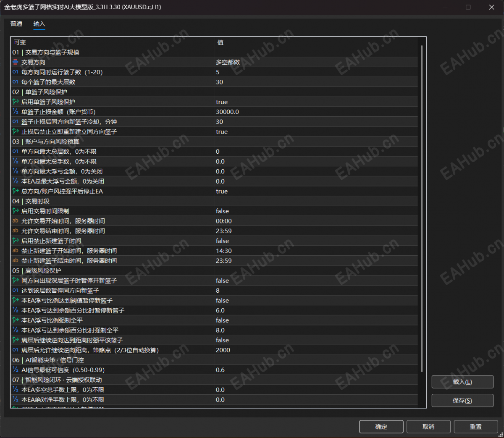Image resolution: width=504 pixels, height=438 pixels.
Task: Switch to the 普通 tab
Action: (16, 24)
